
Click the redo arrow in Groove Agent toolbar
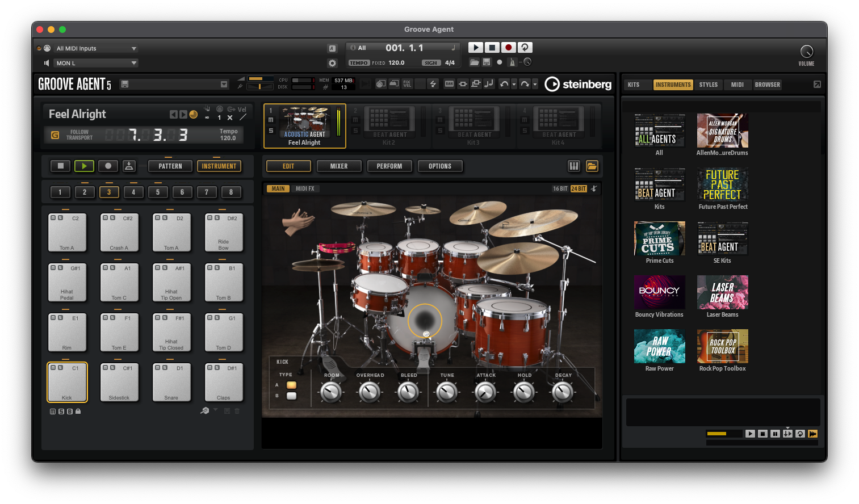[x=525, y=84]
